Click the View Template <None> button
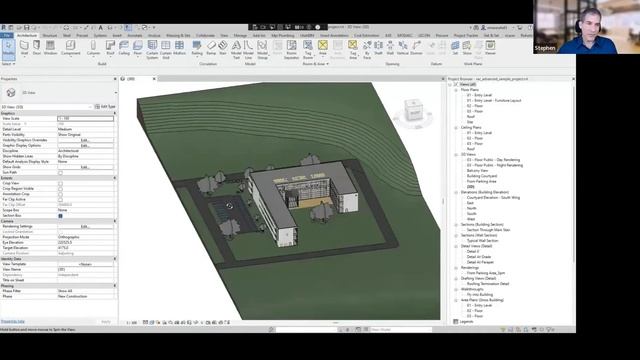Image resolution: width=640 pixels, height=360 pixels. click(85, 264)
